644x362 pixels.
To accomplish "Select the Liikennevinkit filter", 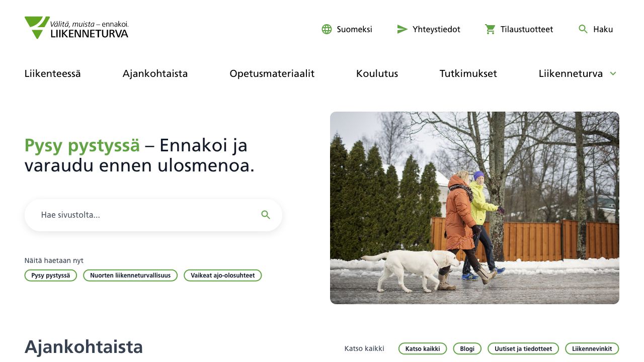I will click(592, 348).
